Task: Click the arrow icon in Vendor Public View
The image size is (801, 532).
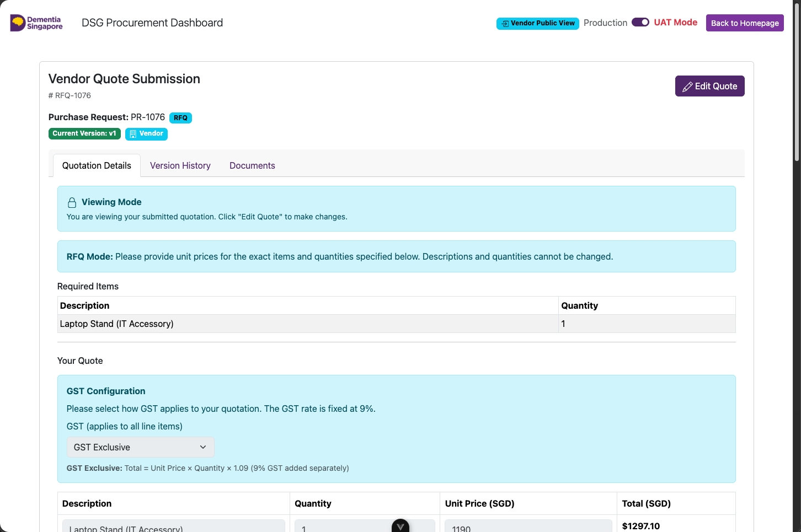Action: (505, 24)
